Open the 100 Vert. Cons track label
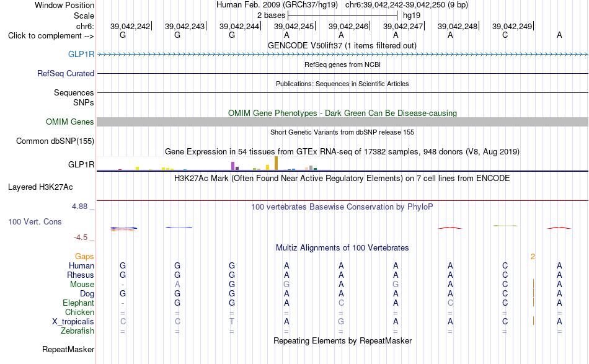The image size is (589, 364). point(35,221)
